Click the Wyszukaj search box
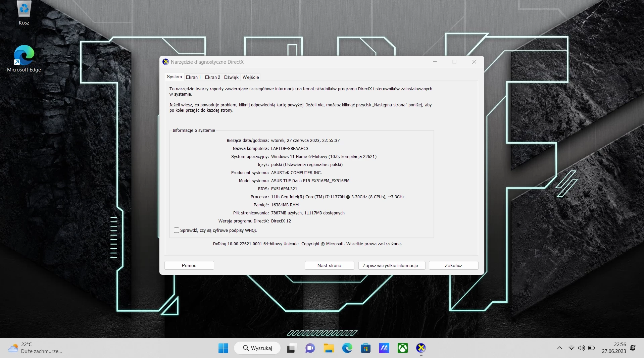The image size is (644, 358). tap(257, 348)
